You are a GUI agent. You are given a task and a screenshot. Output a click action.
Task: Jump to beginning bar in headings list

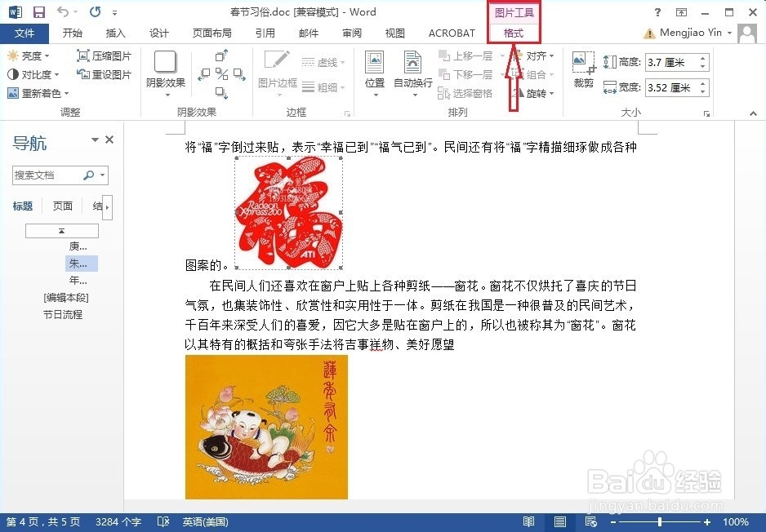(61, 231)
